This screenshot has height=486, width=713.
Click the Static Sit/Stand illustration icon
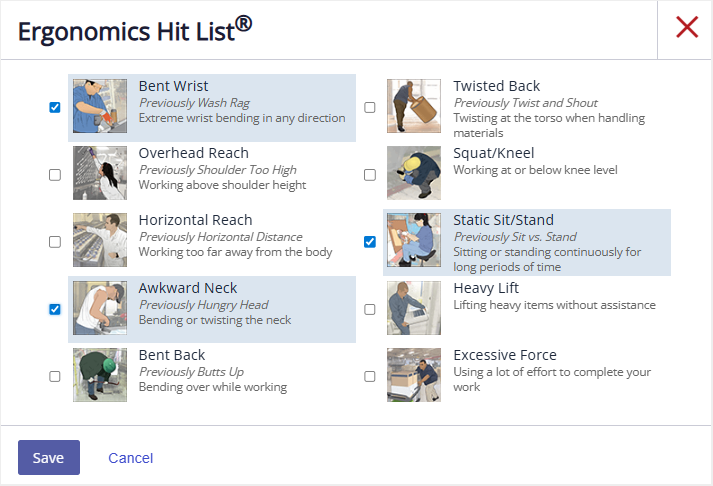click(x=414, y=241)
